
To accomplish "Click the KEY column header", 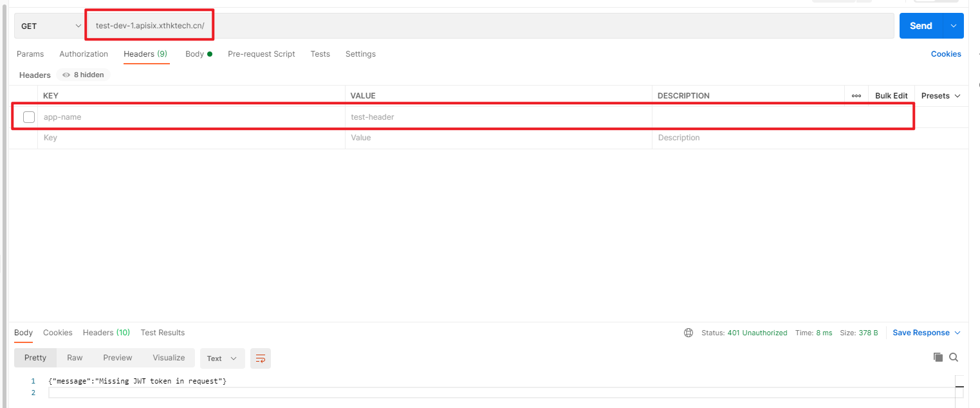I will click(51, 95).
